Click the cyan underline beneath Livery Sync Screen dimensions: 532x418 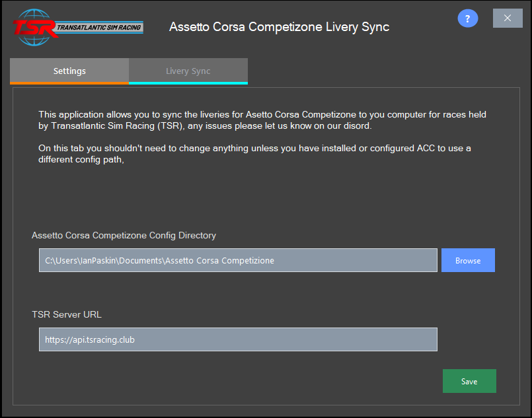[x=188, y=83]
